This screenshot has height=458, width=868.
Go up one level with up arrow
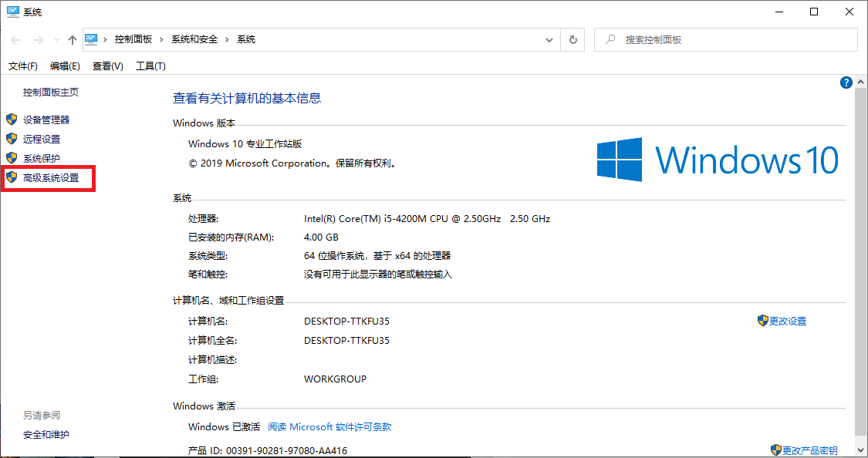73,40
